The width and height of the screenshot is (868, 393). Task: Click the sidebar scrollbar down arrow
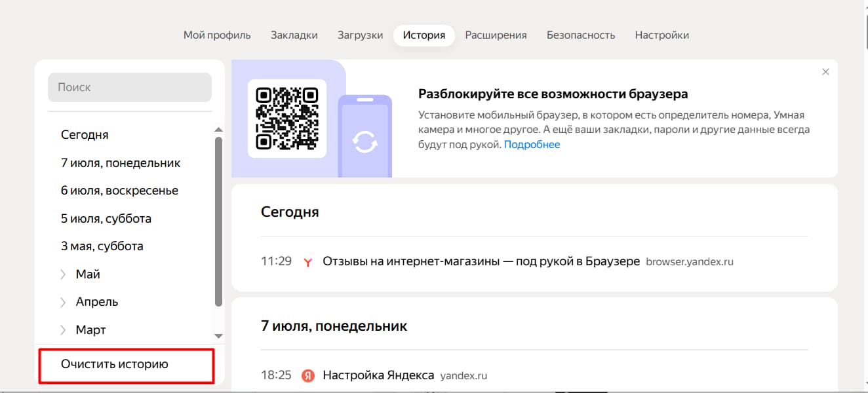coord(219,336)
